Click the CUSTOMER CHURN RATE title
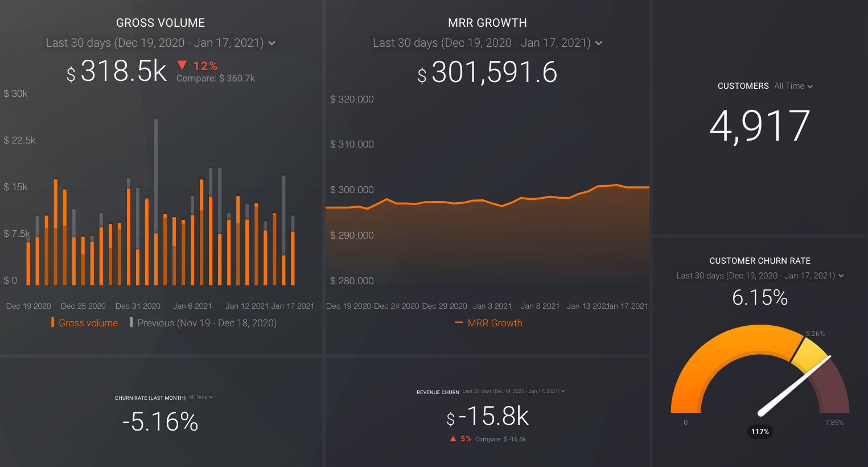The image size is (868, 467). coord(760,261)
